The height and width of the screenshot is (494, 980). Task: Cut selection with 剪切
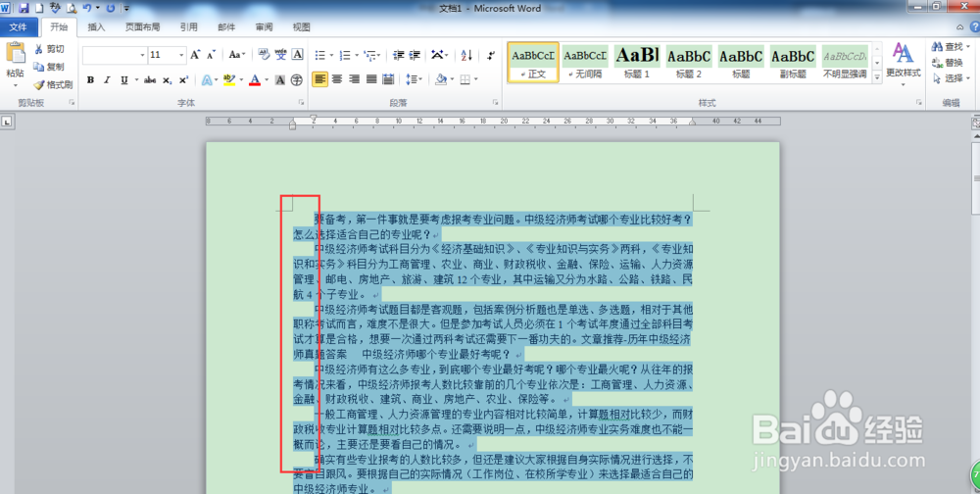pyautogui.click(x=49, y=49)
